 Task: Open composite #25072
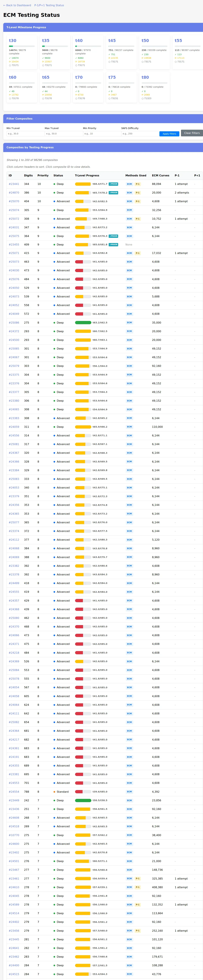point(14,219)
